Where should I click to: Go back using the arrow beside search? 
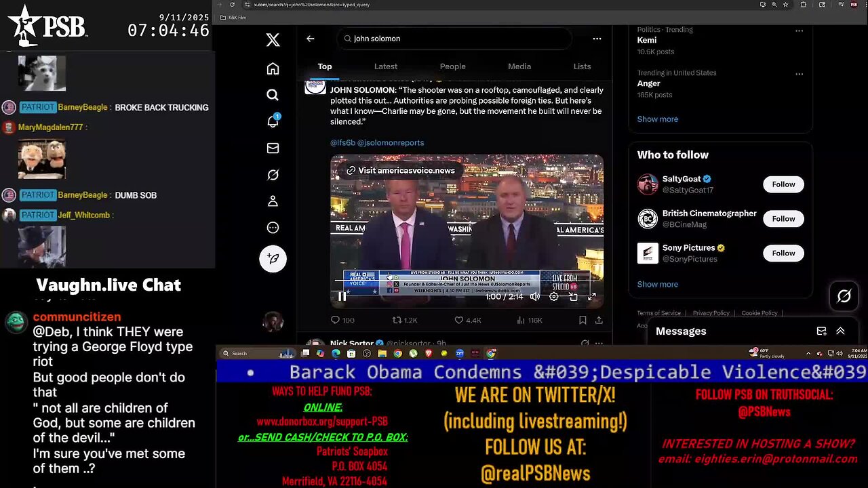(310, 39)
